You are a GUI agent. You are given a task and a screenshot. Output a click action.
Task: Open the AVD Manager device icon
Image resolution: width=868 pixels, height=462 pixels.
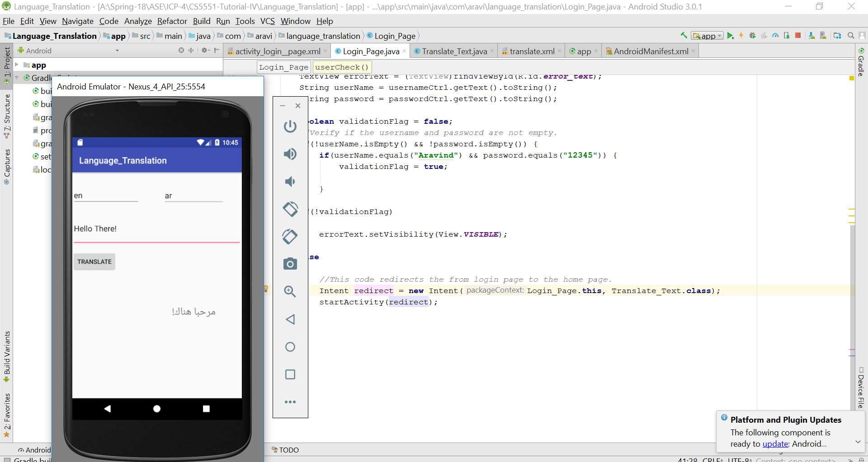point(823,36)
